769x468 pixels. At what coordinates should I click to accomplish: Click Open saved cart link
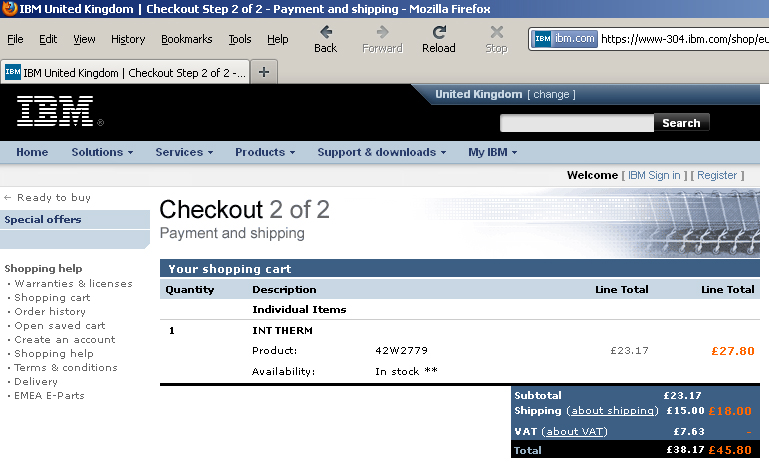60,326
